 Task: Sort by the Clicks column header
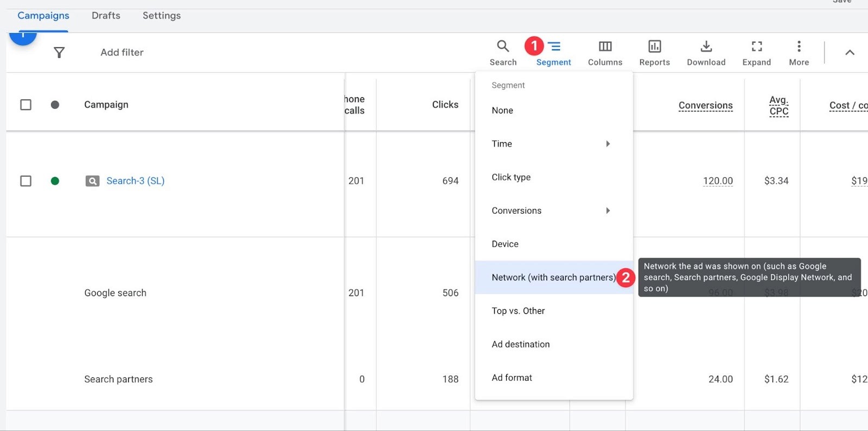tap(445, 105)
